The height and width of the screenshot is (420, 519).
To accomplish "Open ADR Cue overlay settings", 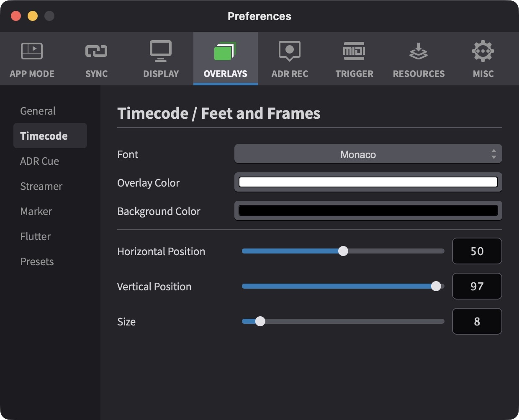I will [x=50, y=161].
